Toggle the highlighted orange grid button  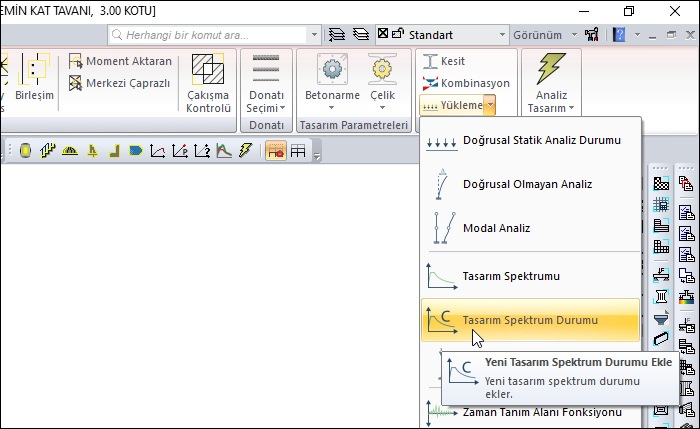[274, 151]
